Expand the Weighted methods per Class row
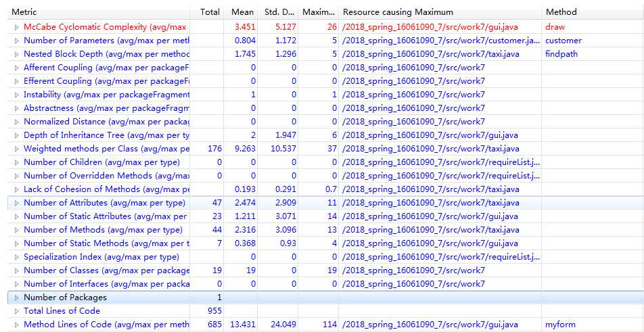 (x=16, y=149)
